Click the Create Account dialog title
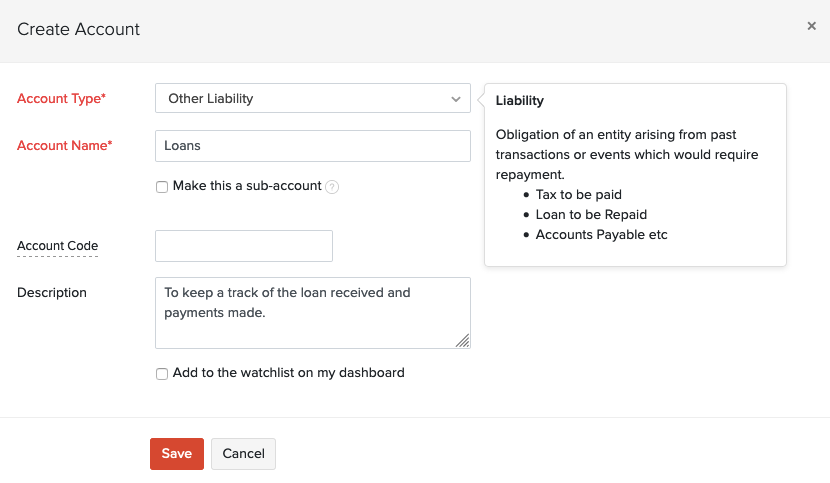 click(79, 29)
